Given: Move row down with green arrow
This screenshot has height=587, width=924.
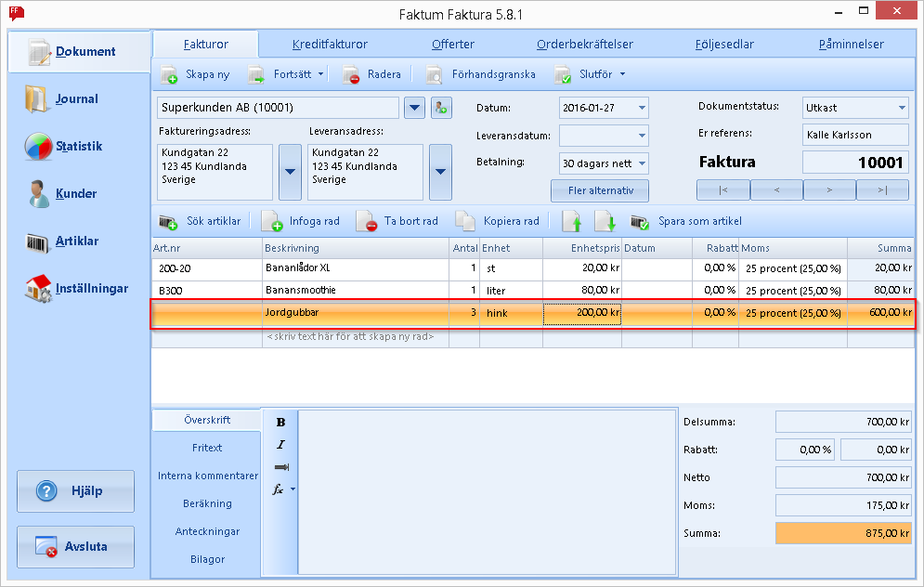Looking at the screenshot, I should pyautogui.click(x=605, y=222).
